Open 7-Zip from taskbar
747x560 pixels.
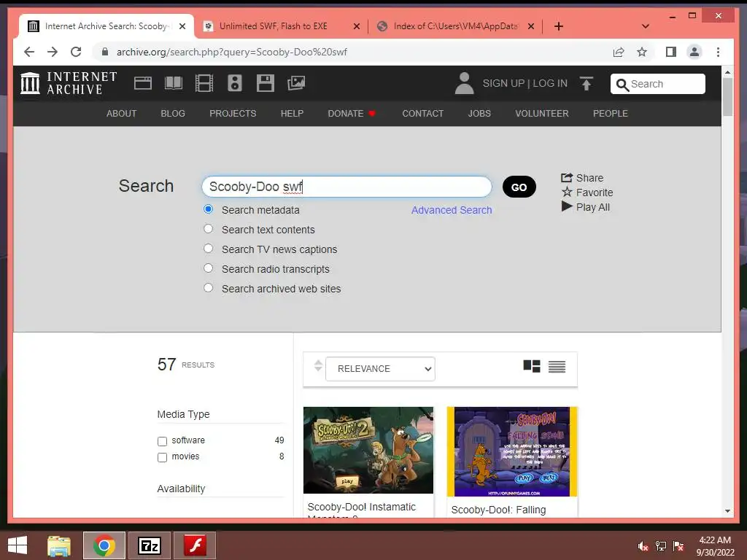[x=150, y=545]
